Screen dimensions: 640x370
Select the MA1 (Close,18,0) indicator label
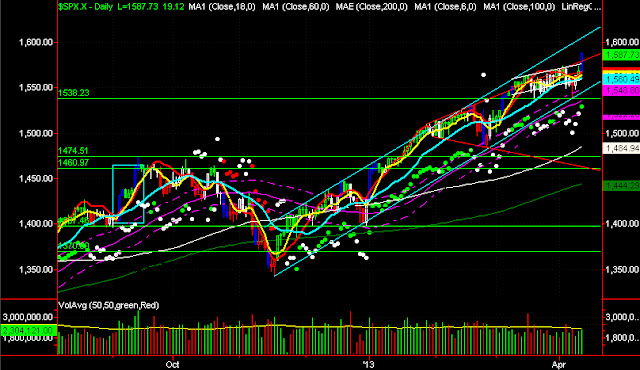click(222, 7)
